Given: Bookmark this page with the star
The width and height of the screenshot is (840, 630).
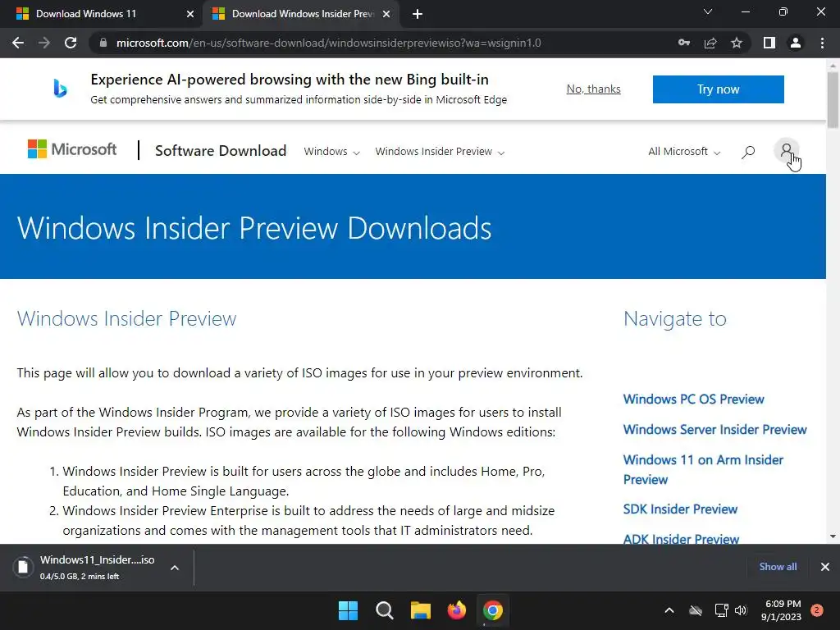Looking at the screenshot, I should [737, 43].
